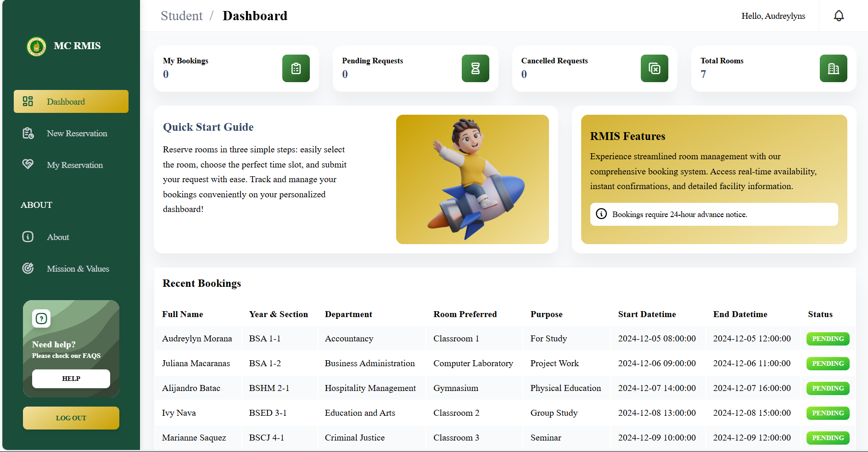Click the Pending Requests hourglass icon

476,68
